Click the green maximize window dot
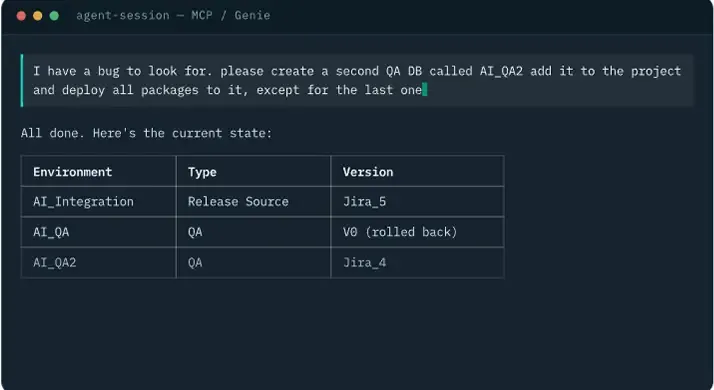714x390 pixels. pos(54,16)
